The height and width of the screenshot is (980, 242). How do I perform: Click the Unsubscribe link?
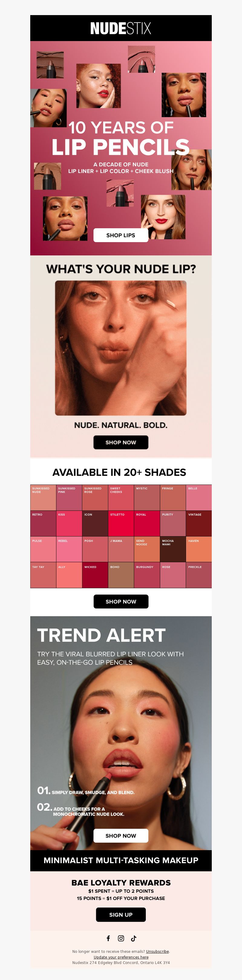click(157, 951)
